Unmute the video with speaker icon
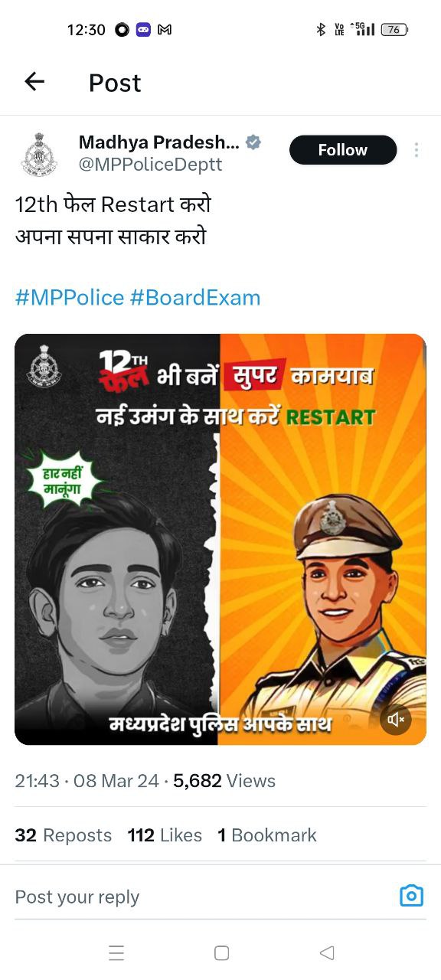441x980 pixels. click(x=396, y=720)
